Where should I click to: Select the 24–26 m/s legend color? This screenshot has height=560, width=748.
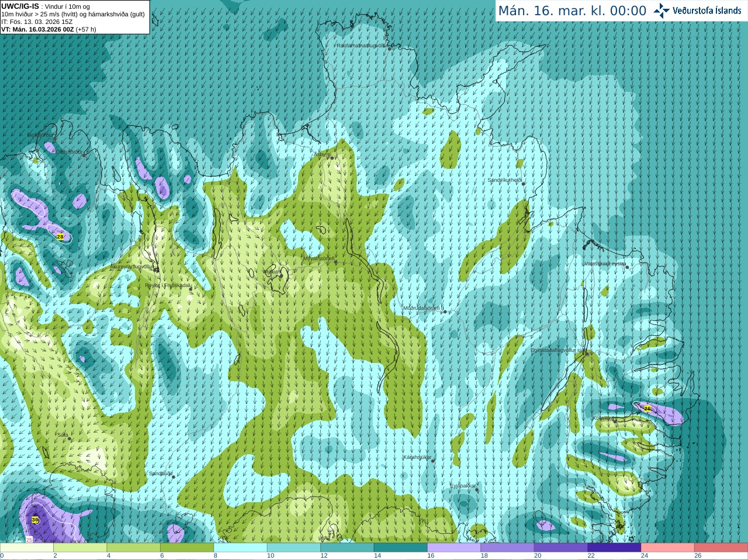667,548
